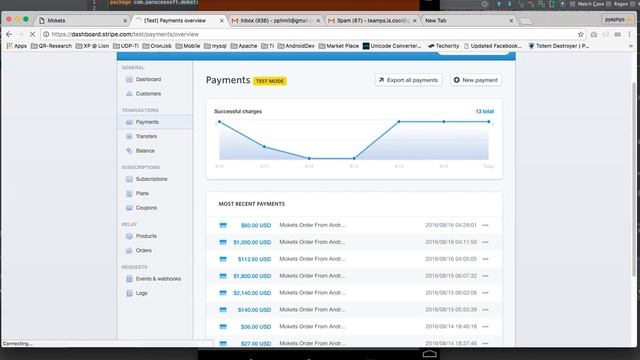Click the last data point on charges chart
The width and height of the screenshot is (640, 360).
click(489, 122)
